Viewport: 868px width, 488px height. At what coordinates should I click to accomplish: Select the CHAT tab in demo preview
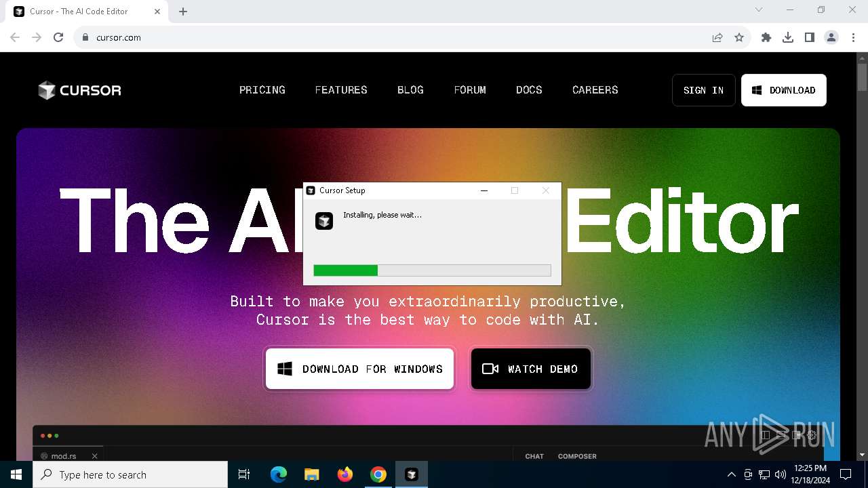coord(534,456)
